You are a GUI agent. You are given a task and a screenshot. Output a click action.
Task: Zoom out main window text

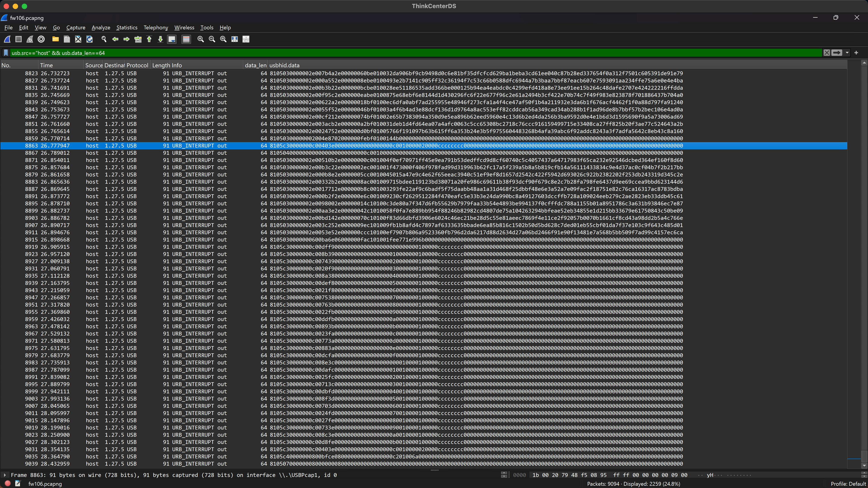(x=212, y=39)
